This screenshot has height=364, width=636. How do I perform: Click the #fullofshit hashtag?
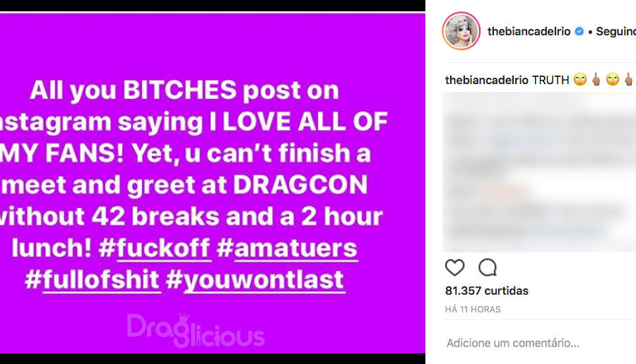(x=93, y=280)
